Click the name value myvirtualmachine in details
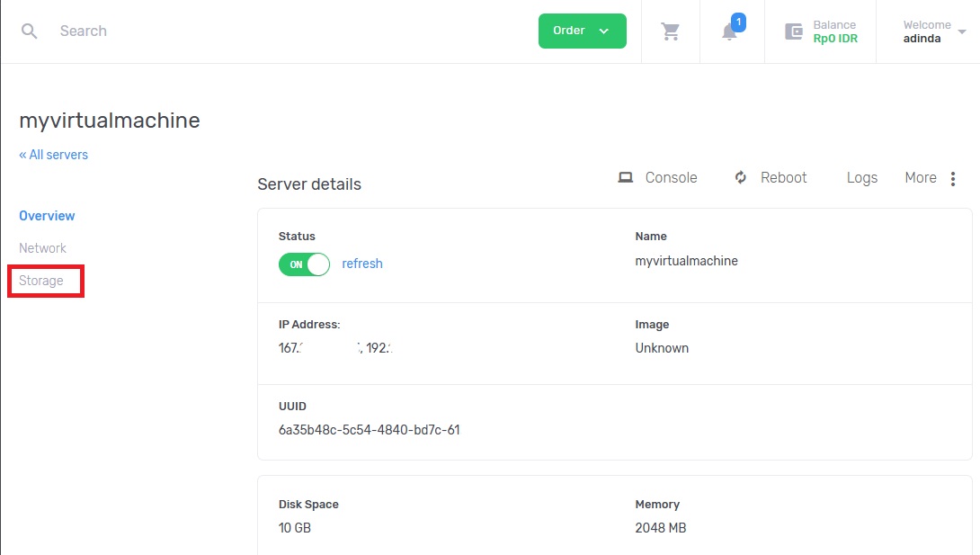This screenshot has width=980, height=555. click(x=686, y=261)
